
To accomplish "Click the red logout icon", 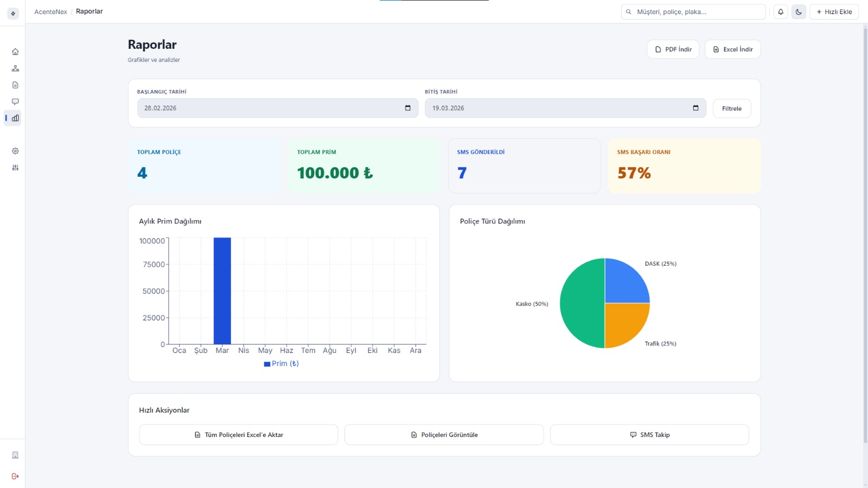I will click(x=15, y=476).
